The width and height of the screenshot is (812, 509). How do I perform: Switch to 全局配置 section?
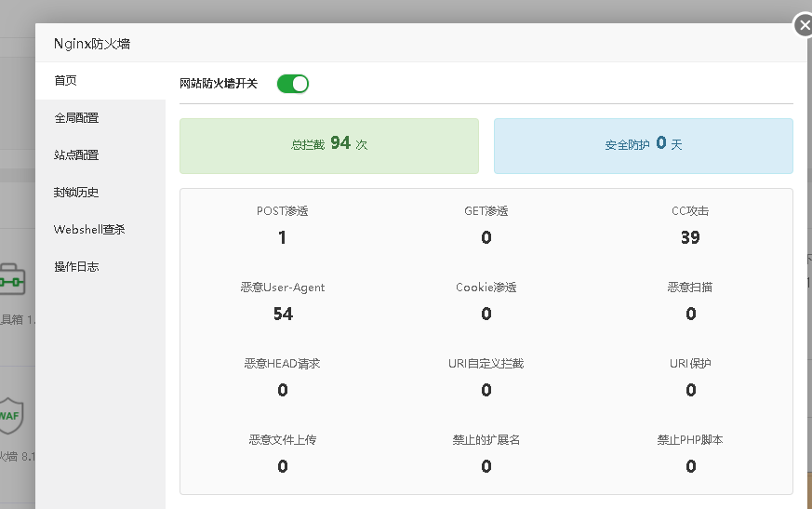[76, 118]
